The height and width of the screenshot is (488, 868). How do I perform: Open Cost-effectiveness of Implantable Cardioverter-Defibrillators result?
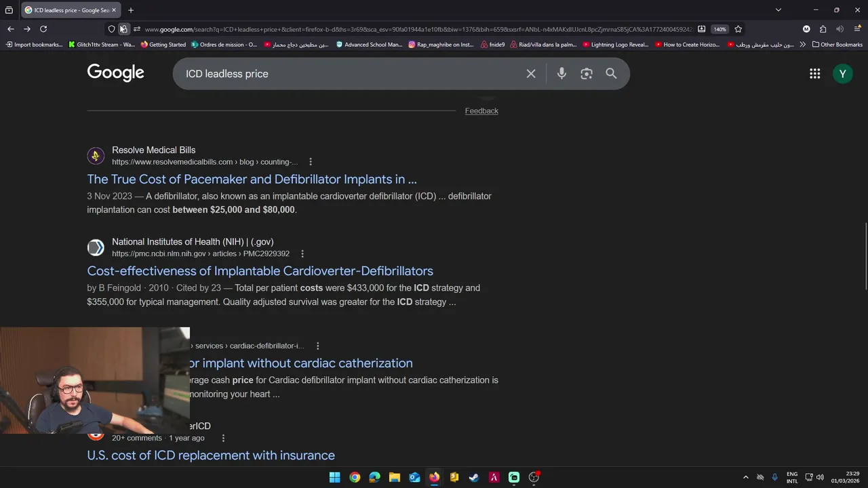tap(260, 271)
